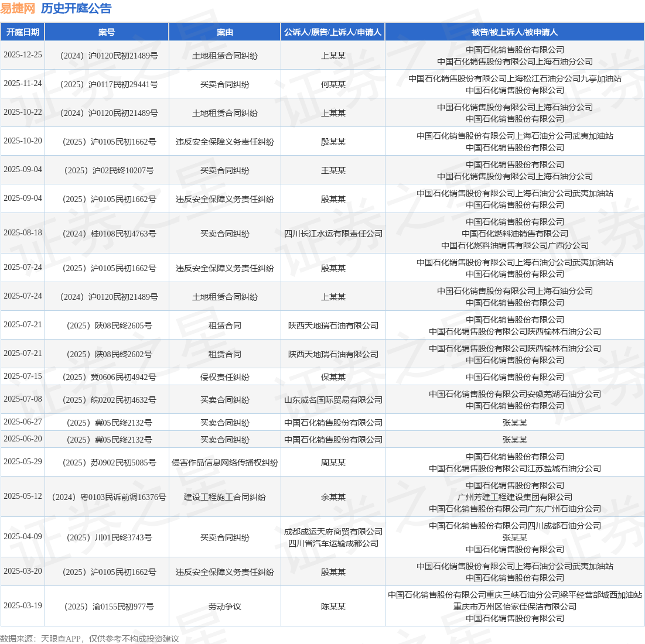The height and width of the screenshot is (644, 645).
Task: Click 张某某 in the 2025-06-27 row
Action: pos(514,423)
